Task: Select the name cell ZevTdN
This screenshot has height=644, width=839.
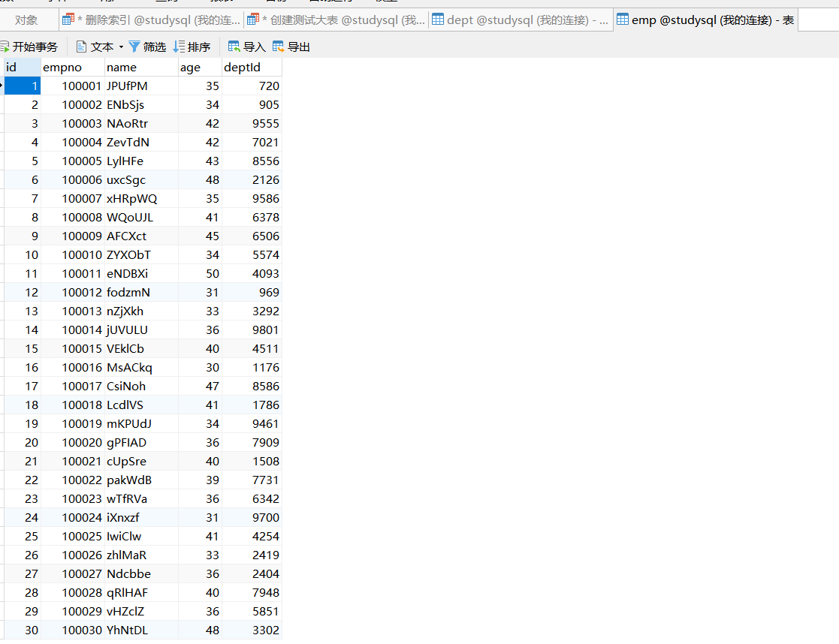Action: tap(140, 143)
